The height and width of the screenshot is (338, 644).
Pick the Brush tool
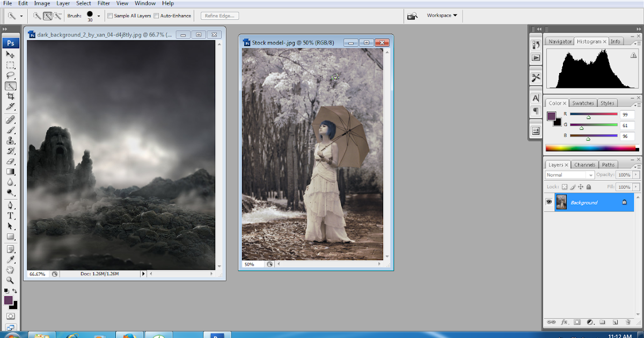click(x=11, y=129)
